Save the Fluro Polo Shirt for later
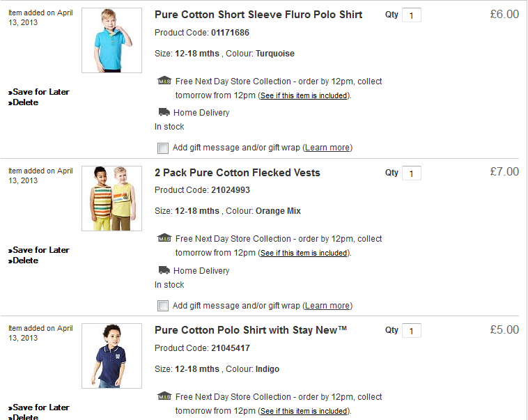 (x=40, y=92)
